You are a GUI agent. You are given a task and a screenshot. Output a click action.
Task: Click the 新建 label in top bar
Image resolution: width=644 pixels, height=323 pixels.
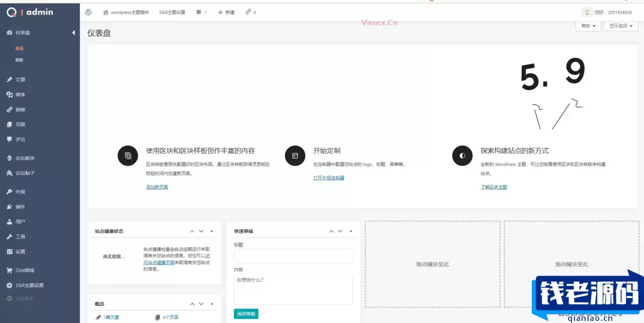click(230, 12)
